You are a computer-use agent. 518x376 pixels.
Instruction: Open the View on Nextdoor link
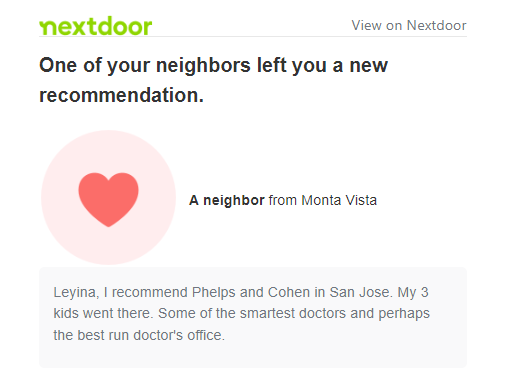409,25
